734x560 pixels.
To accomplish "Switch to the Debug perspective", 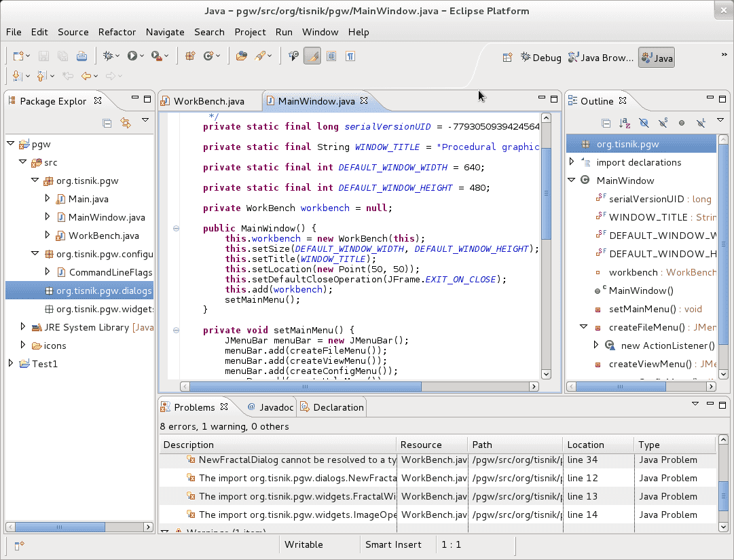I will 540,58.
